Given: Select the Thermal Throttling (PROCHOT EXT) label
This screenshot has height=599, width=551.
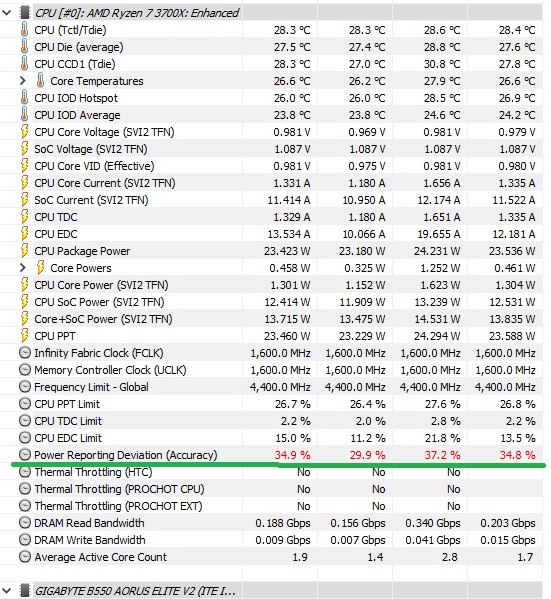Looking at the screenshot, I should (x=118, y=506).
